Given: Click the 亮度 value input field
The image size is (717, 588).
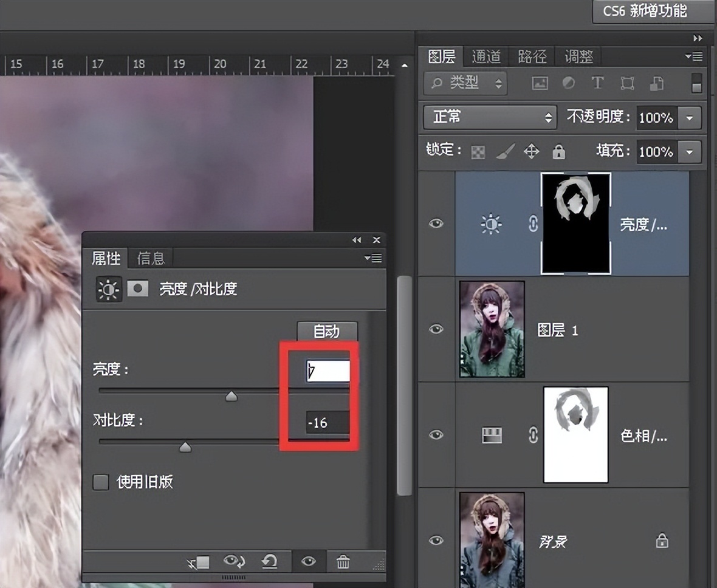Looking at the screenshot, I should tap(328, 370).
